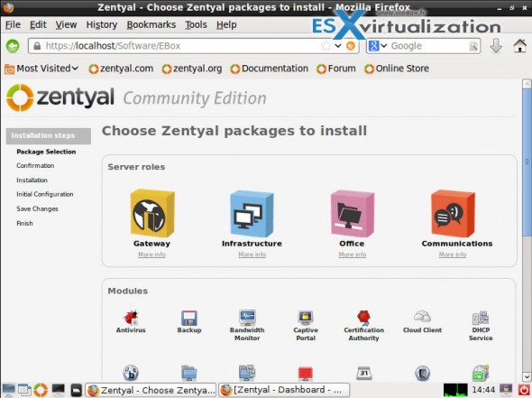The image size is (532, 398).
Task: Click the show desktop taskbar icon
Action: [x=8, y=390]
